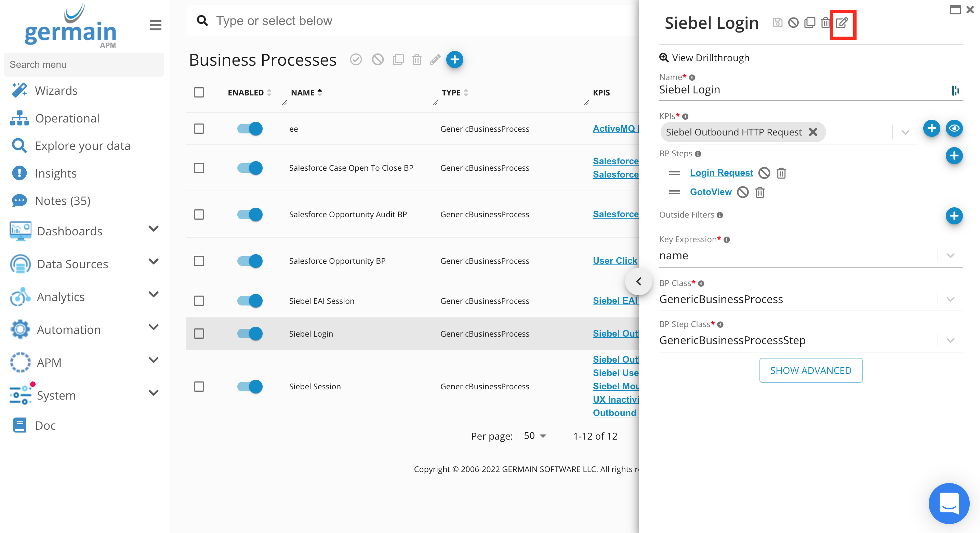Open the BP Class dropdown
The image size is (980, 533).
point(950,299)
